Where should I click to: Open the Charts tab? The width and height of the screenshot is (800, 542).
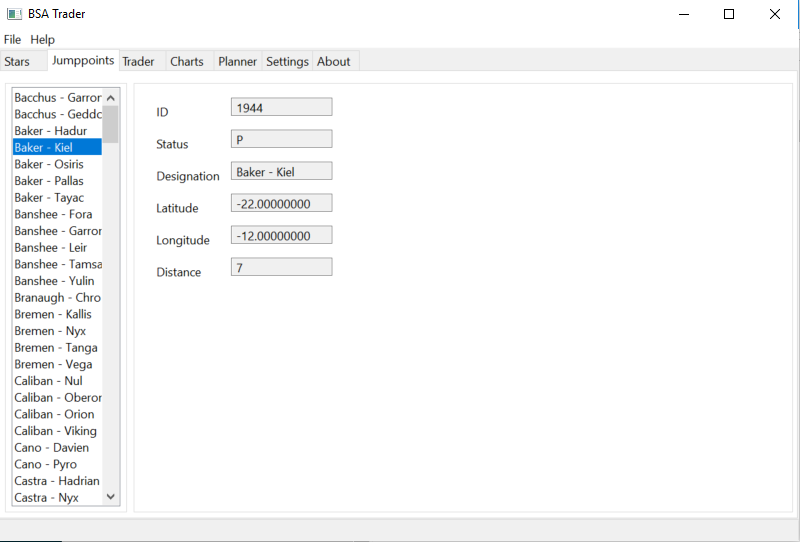186,62
